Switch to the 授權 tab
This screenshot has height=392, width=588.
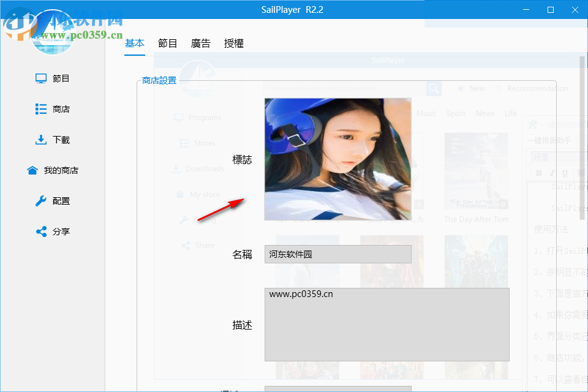[234, 43]
